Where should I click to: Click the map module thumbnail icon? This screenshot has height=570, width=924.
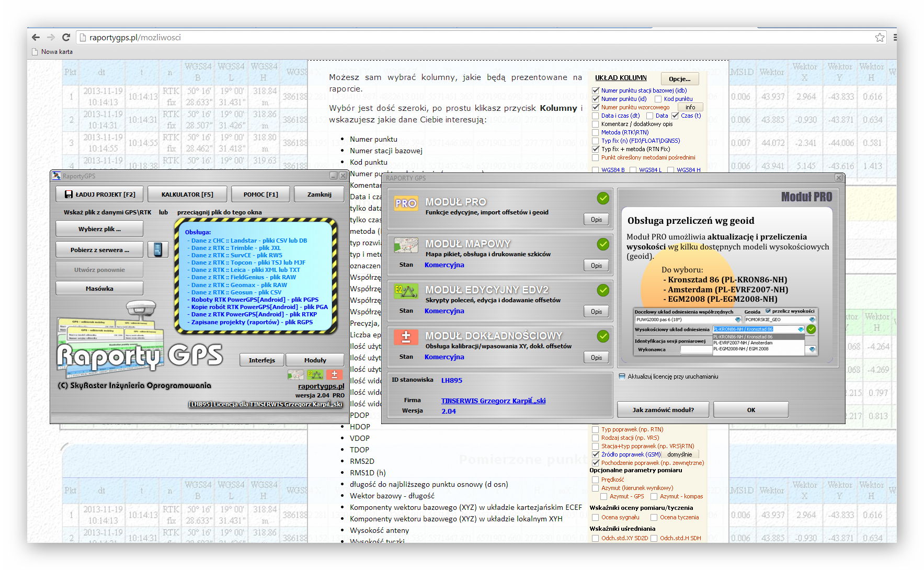click(406, 245)
